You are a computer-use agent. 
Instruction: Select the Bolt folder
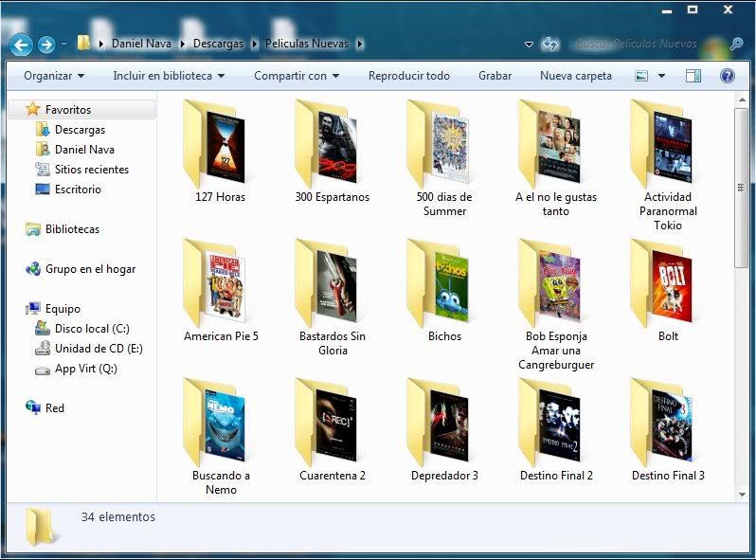[x=668, y=290]
